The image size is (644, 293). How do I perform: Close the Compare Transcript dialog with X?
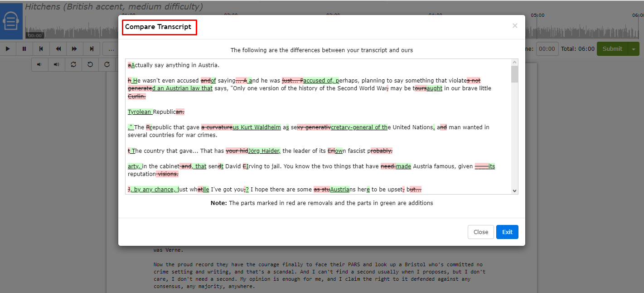(515, 26)
